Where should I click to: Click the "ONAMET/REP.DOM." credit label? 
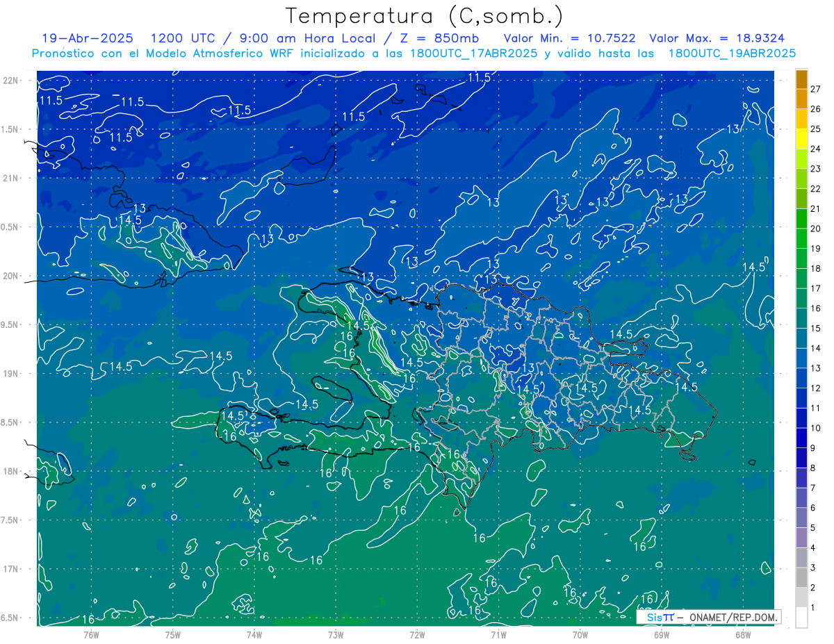(x=734, y=617)
